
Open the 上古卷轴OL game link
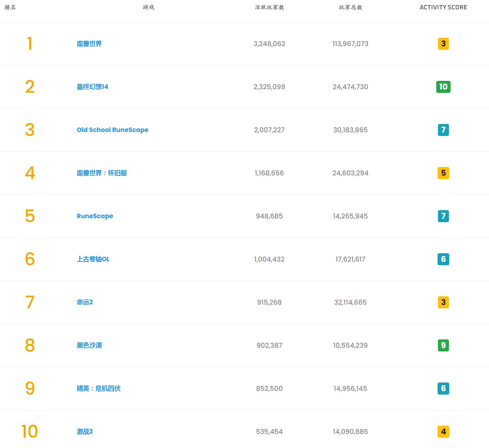(x=93, y=259)
